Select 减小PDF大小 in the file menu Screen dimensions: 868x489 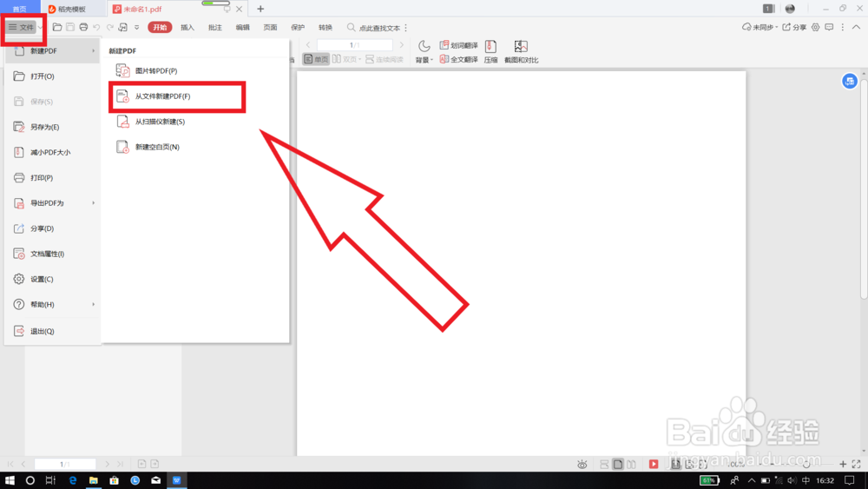click(x=53, y=152)
